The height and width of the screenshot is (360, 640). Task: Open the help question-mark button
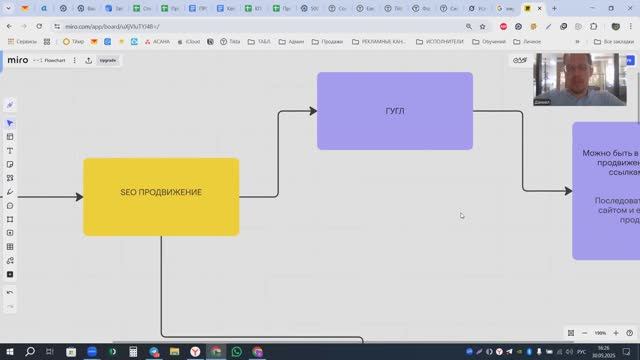click(630, 333)
